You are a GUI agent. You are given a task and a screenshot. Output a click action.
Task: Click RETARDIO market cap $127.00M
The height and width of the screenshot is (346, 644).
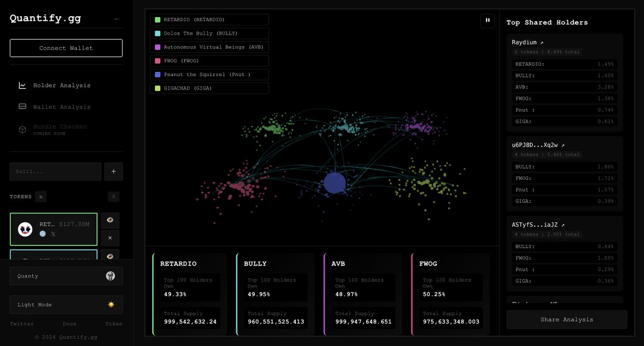(75, 224)
